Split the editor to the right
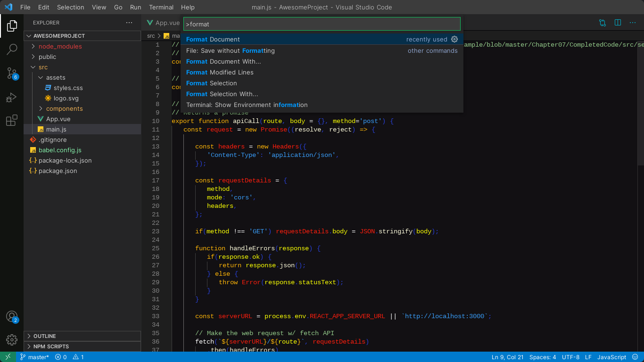The image size is (644, 362). (x=618, y=23)
